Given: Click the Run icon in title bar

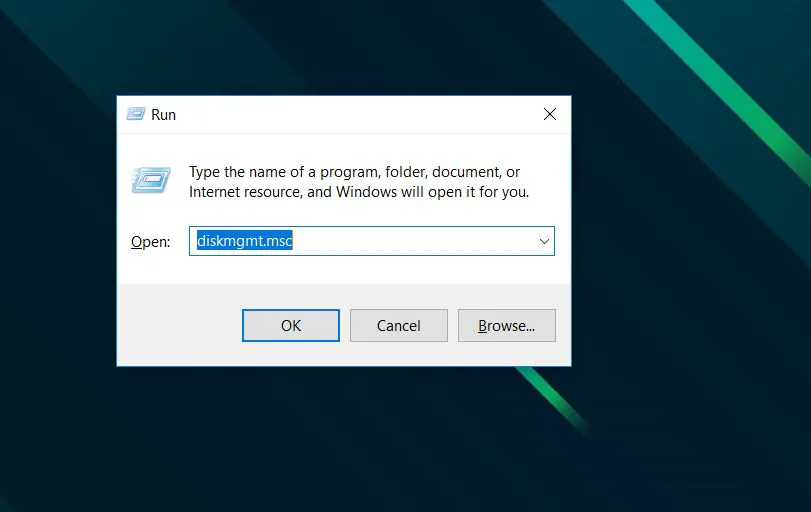Looking at the screenshot, I should 136,114.
